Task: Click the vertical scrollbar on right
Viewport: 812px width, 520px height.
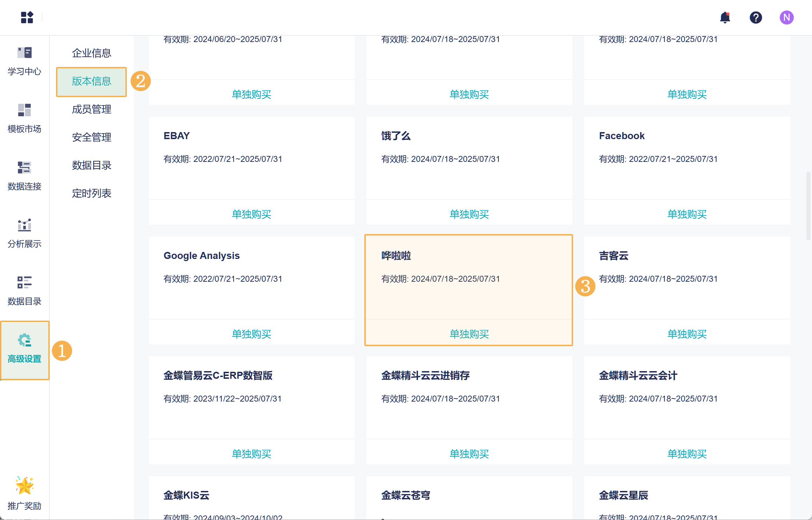Action: 808,205
